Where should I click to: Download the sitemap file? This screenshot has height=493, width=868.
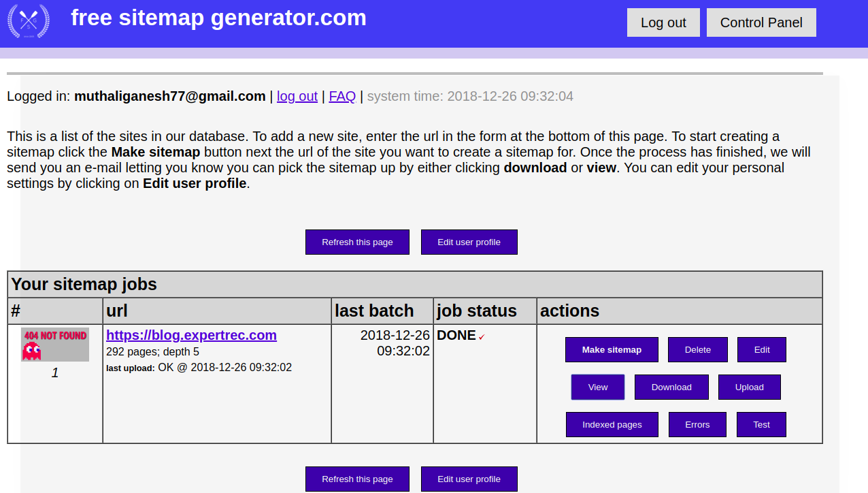click(x=671, y=387)
